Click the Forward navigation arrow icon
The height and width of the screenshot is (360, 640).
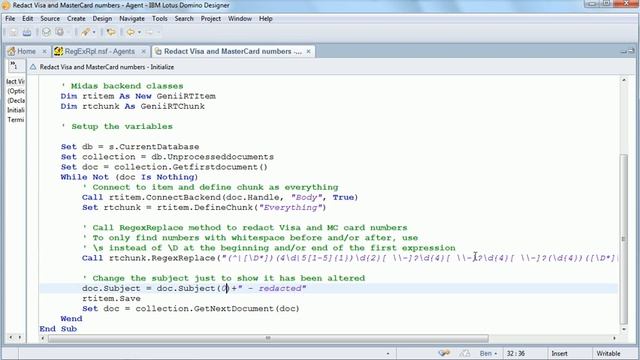point(149,32)
